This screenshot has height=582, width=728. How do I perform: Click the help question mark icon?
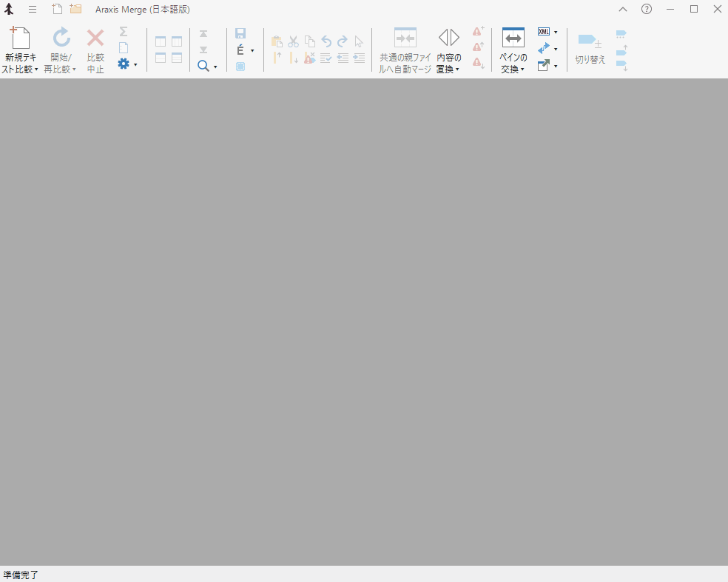click(647, 9)
